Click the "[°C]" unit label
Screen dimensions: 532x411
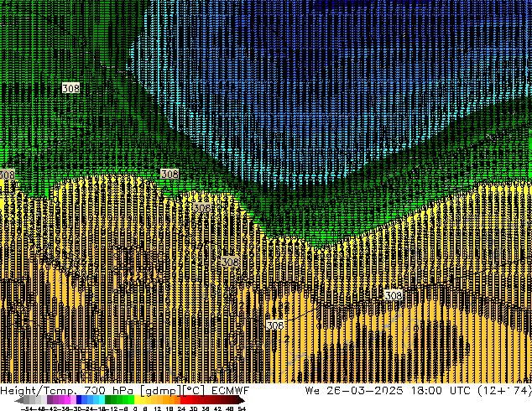click(x=194, y=391)
